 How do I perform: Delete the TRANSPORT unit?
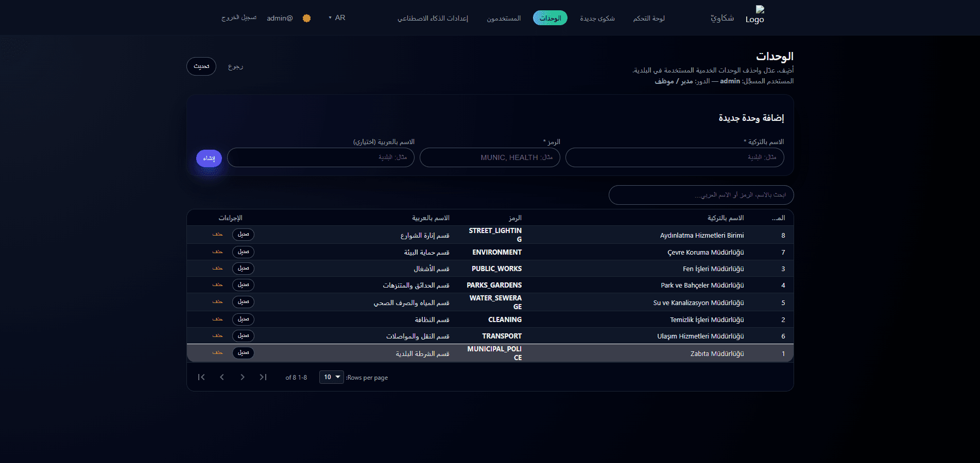pos(217,336)
